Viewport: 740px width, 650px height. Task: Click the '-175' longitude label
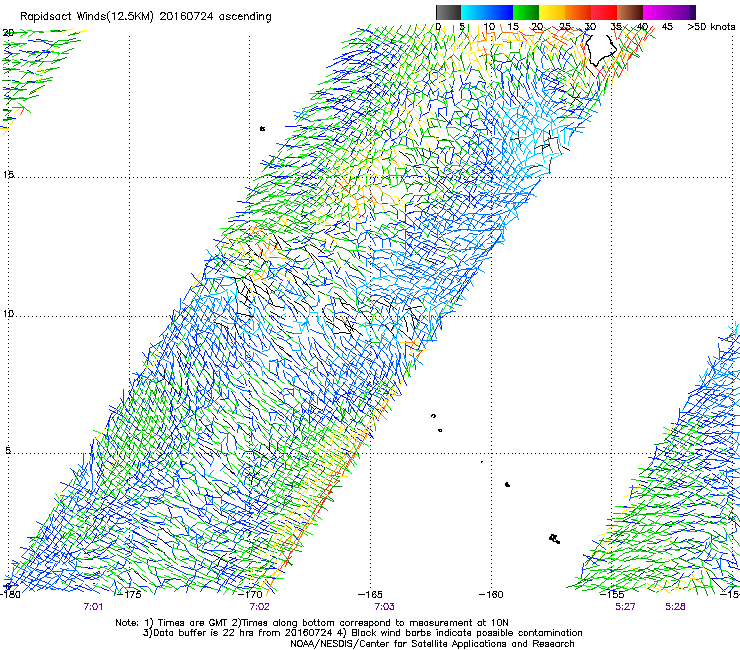point(129,595)
